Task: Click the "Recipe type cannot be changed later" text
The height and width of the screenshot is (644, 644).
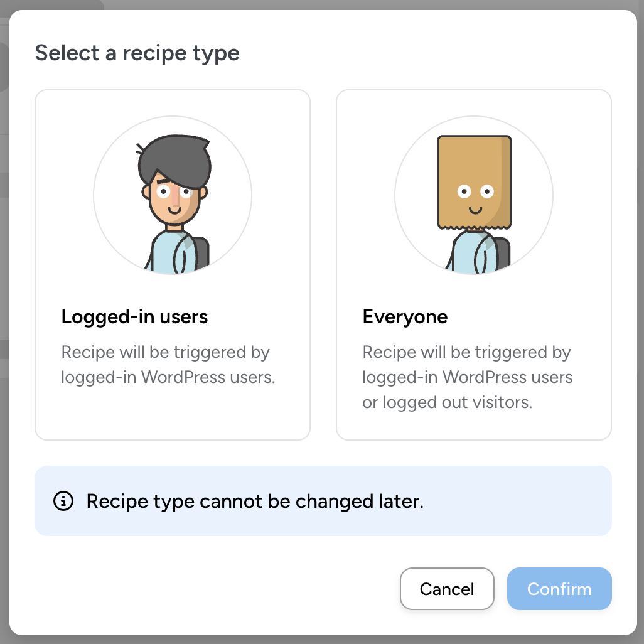Action: tap(255, 501)
